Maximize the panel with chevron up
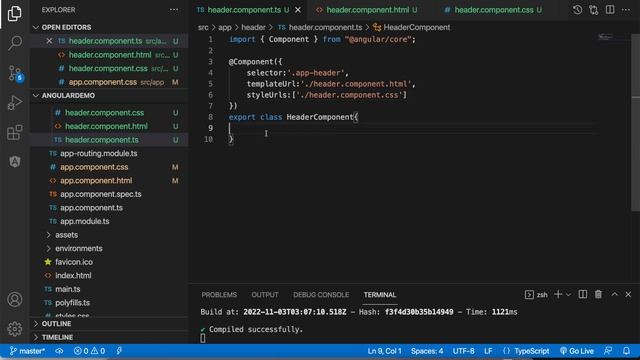This screenshot has height=360, width=640. pyautogui.click(x=614, y=294)
